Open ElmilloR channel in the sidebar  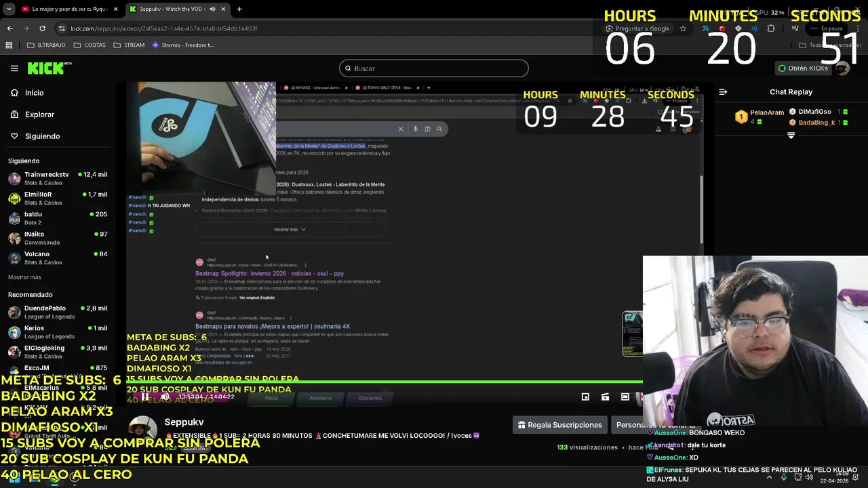[58, 198]
